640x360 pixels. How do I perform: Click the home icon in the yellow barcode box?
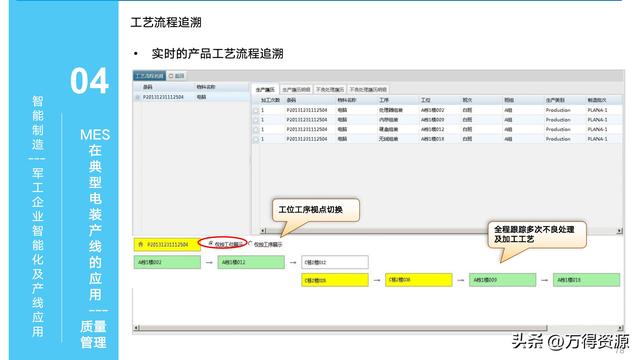(140, 244)
